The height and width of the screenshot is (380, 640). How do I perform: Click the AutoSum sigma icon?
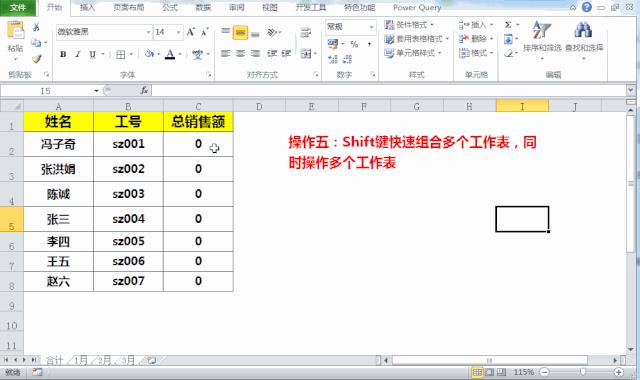(x=508, y=25)
